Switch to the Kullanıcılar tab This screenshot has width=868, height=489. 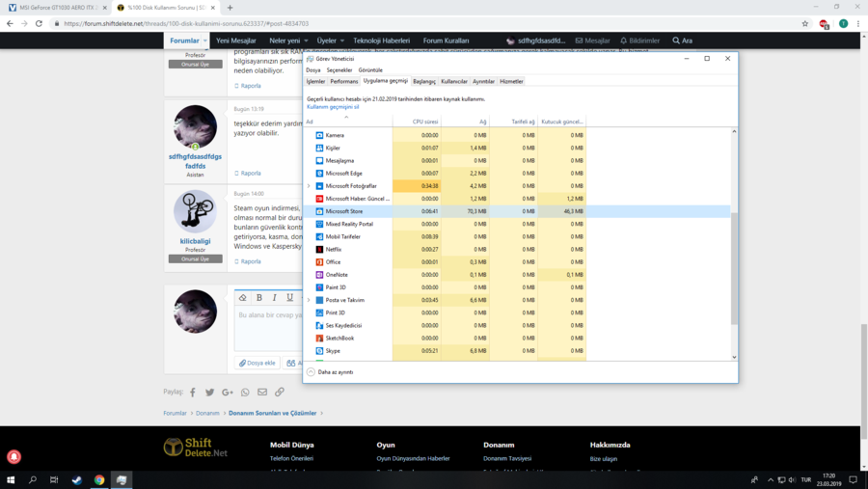point(454,81)
